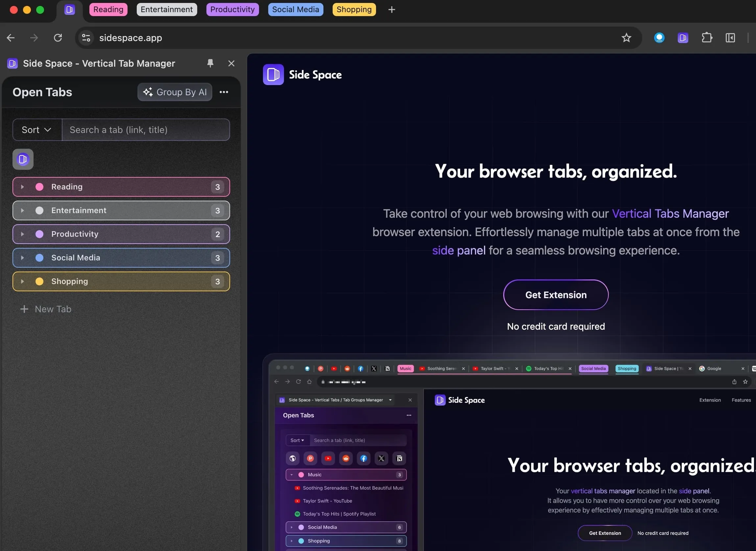This screenshot has height=551, width=756.
Task: Expand the Reading tab group
Action: tap(22, 187)
